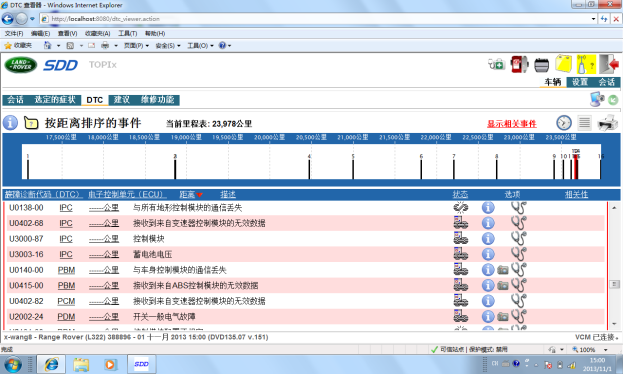Image resolution: width=623 pixels, height=374 pixels.
Task: Open the Windows Start button
Action: tap(13, 364)
